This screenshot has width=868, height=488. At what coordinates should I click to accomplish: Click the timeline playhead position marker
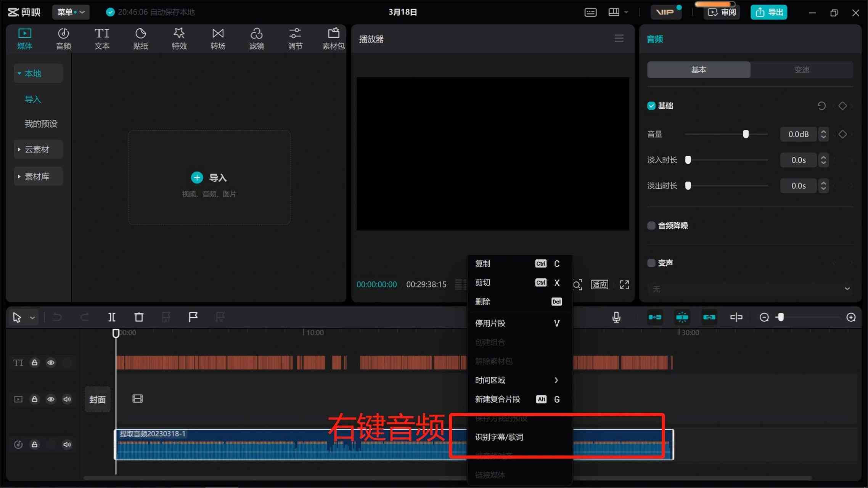pos(116,332)
